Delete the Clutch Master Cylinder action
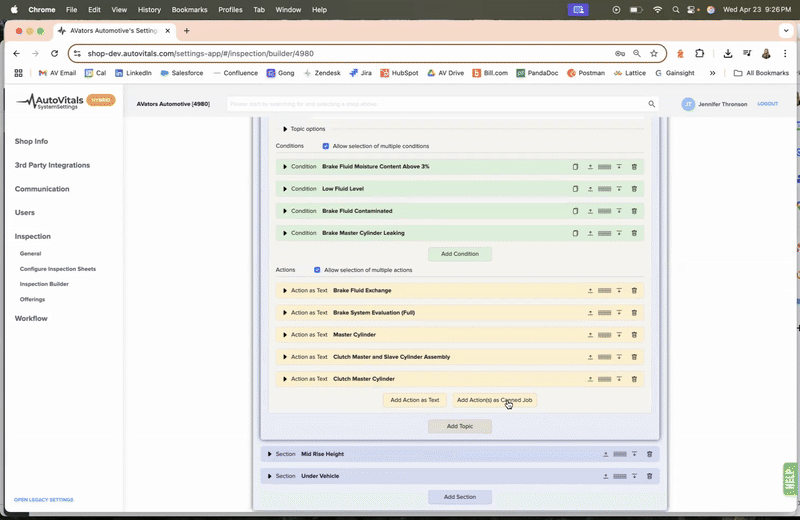800x520 pixels. (634, 379)
